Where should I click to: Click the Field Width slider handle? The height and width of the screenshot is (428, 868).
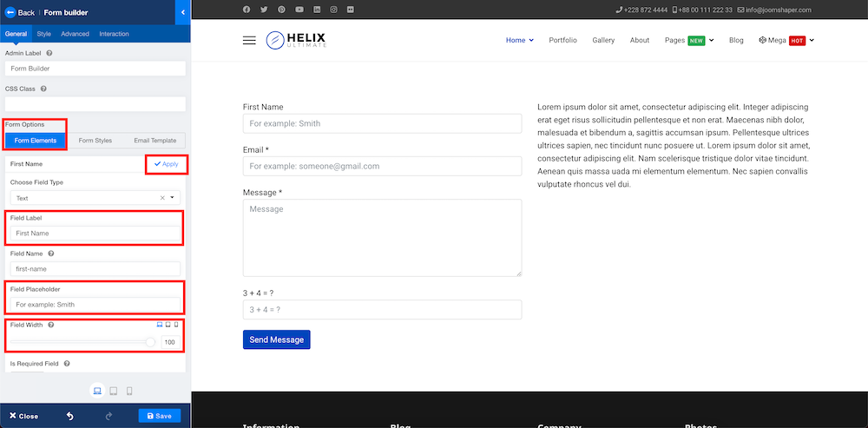[150, 342]
